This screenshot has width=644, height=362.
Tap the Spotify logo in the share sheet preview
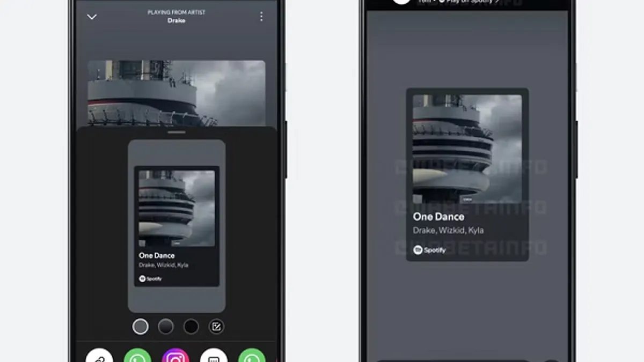pyautogui.click(x=150, y=279)
